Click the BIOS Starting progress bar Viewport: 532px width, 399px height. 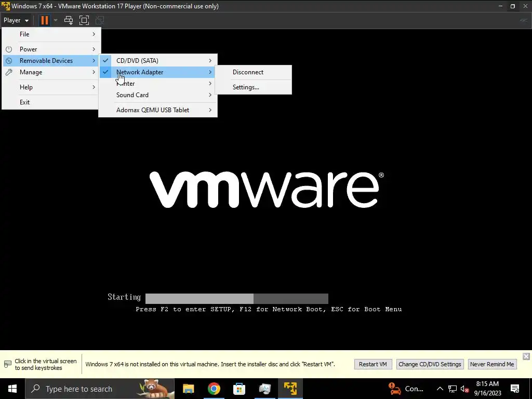(x=236, y=299)
